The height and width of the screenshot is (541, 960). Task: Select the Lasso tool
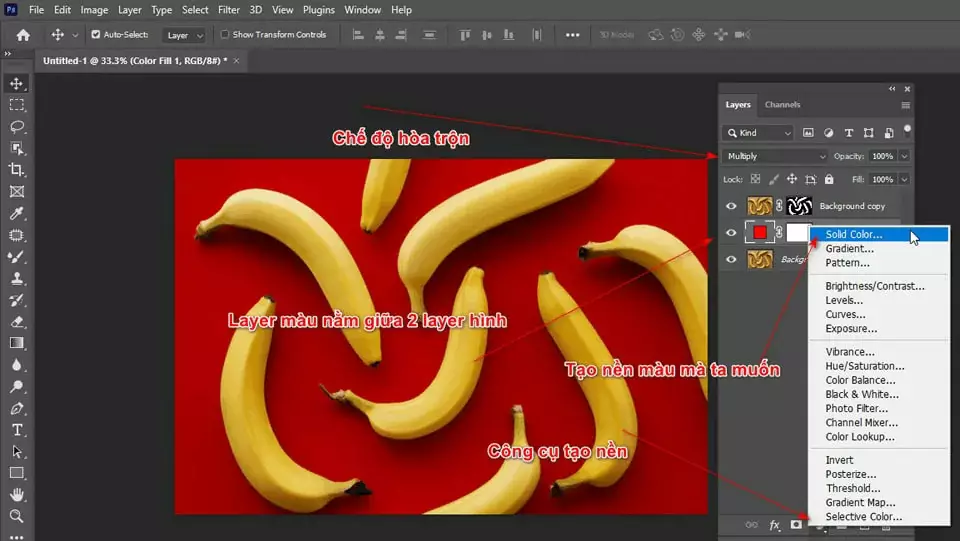(17, 127)
